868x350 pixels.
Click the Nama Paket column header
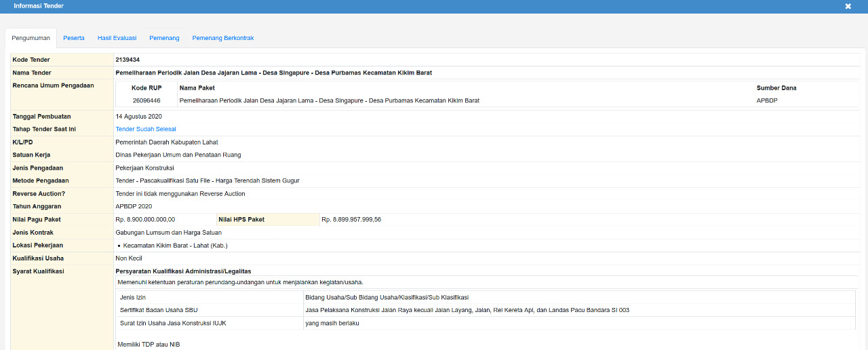point(197,88)
